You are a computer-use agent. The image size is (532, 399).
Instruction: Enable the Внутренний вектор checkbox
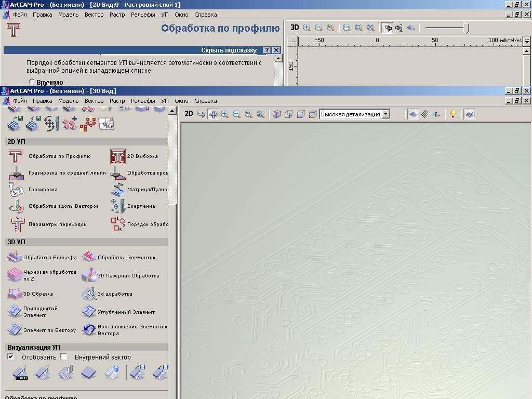63,356
